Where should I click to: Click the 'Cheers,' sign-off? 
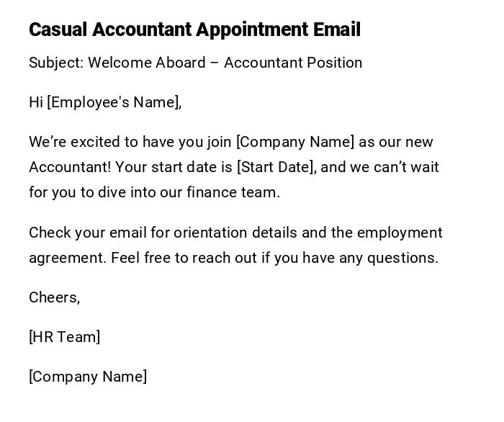coord(54,297)
